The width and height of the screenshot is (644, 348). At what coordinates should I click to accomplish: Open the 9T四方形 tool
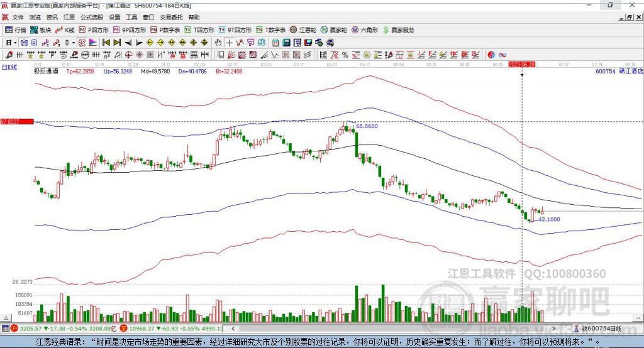point(235,30)
